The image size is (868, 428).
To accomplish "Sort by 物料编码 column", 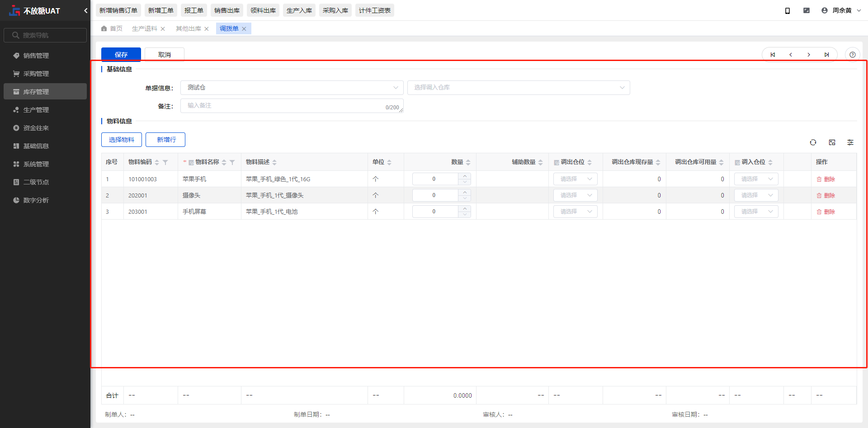I will 157,162.
